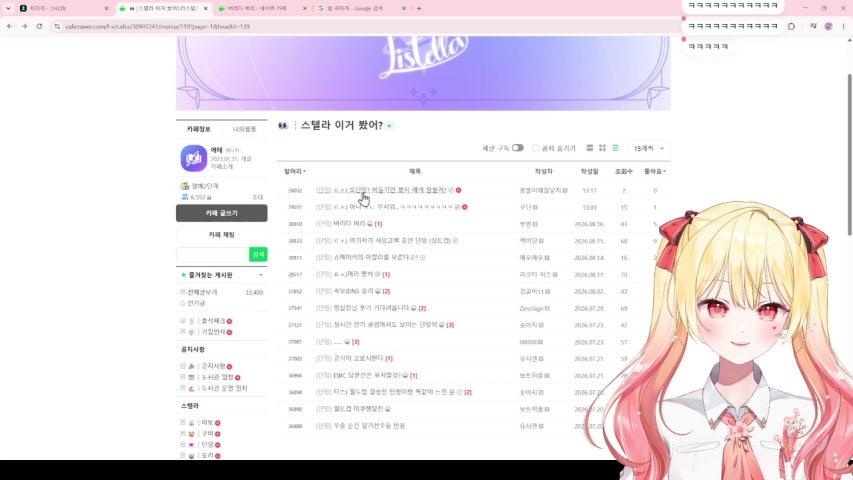Screen dimensions: 853x480
Task: Check the 공지 숨기기 checkbox
Action: click(x=535, y=148)
